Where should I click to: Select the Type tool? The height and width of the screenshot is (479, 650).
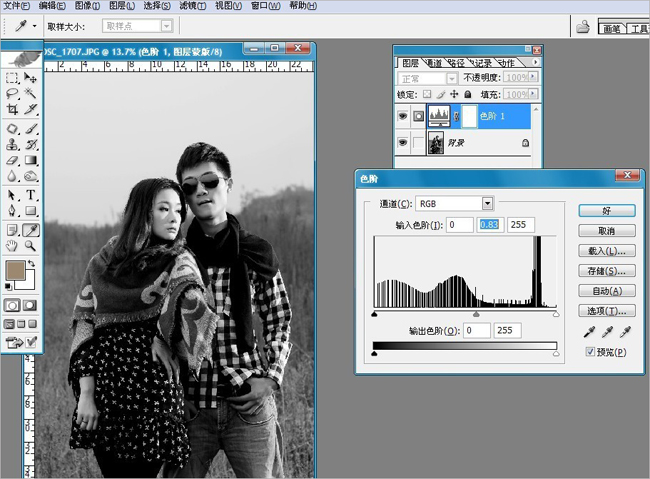click(x=30, y=195)
